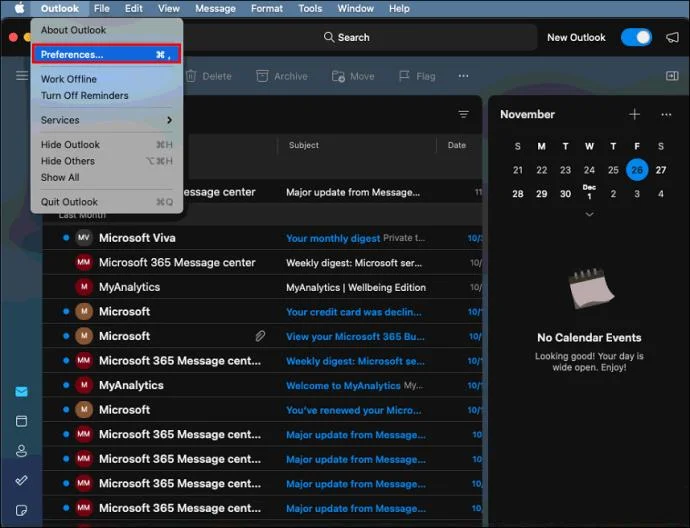The image size is (690, 528).
Task: Select About Outlook
Action: point(106,30)
